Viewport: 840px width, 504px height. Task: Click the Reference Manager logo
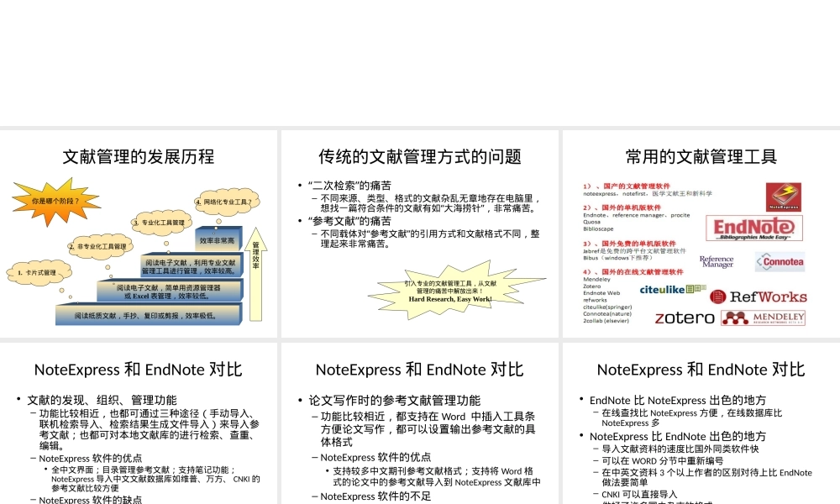[717, 261]
